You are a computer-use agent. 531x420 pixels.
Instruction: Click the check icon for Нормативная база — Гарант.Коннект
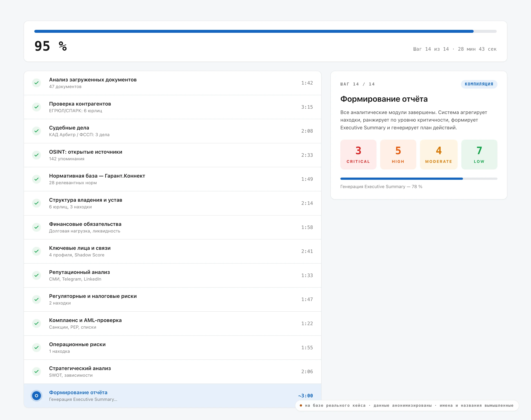(37, 179)
